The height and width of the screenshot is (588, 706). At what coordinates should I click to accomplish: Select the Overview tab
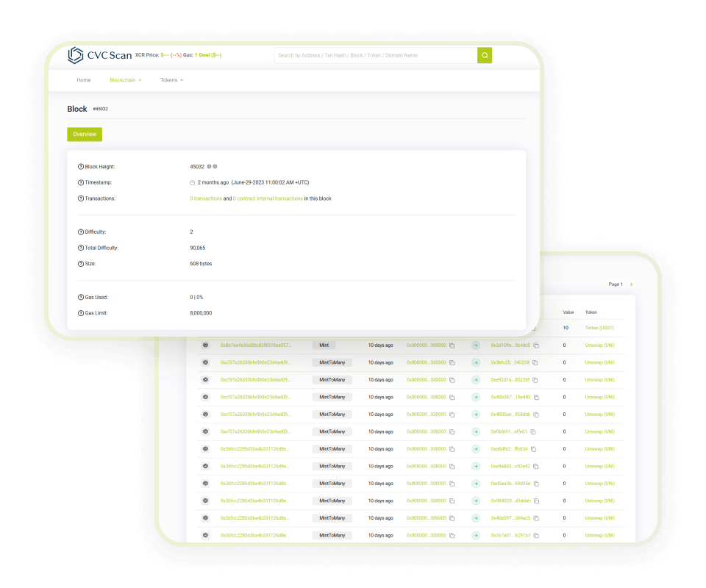pos(85,135)
